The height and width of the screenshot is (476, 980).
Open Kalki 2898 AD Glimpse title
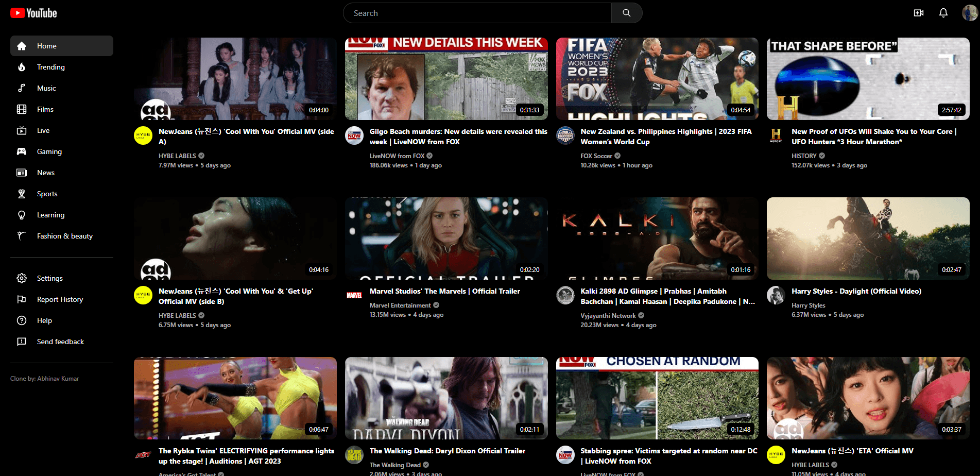point(668,296)
